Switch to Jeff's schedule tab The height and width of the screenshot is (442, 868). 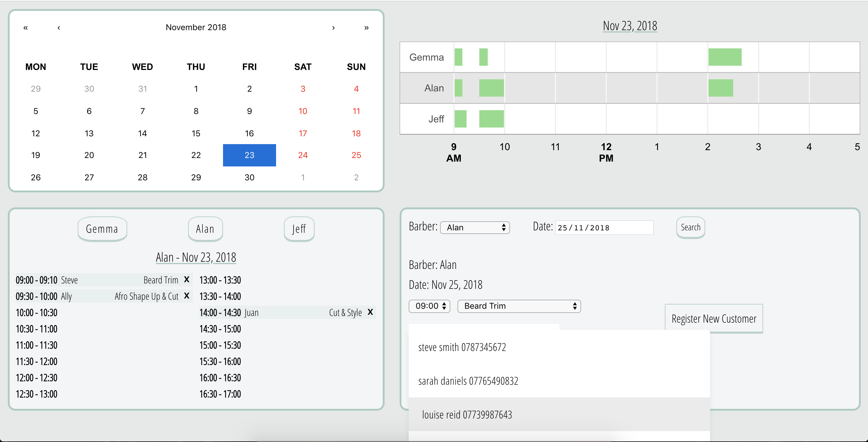299,229
